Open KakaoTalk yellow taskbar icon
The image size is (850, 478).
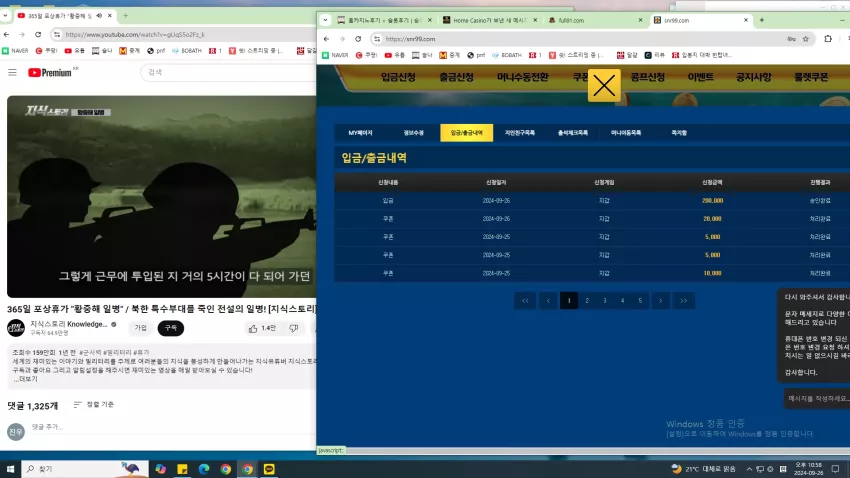coord(269,469)
